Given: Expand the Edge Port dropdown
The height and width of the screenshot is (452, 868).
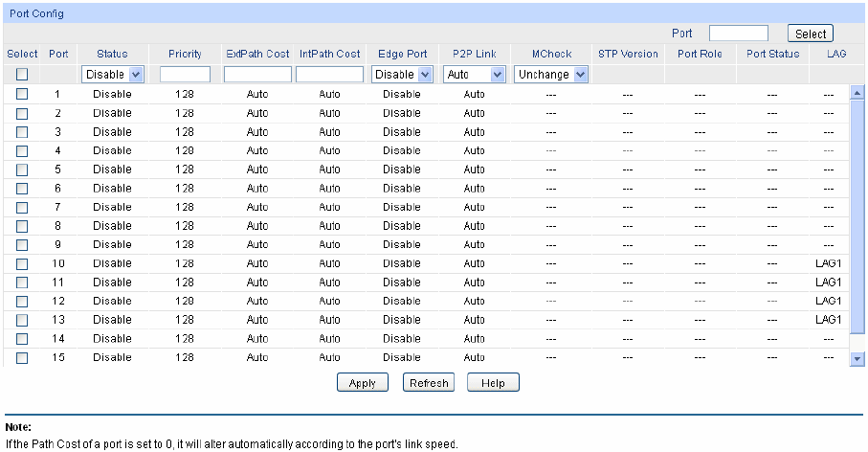Looking at the screenshot, I should point(402,74).
